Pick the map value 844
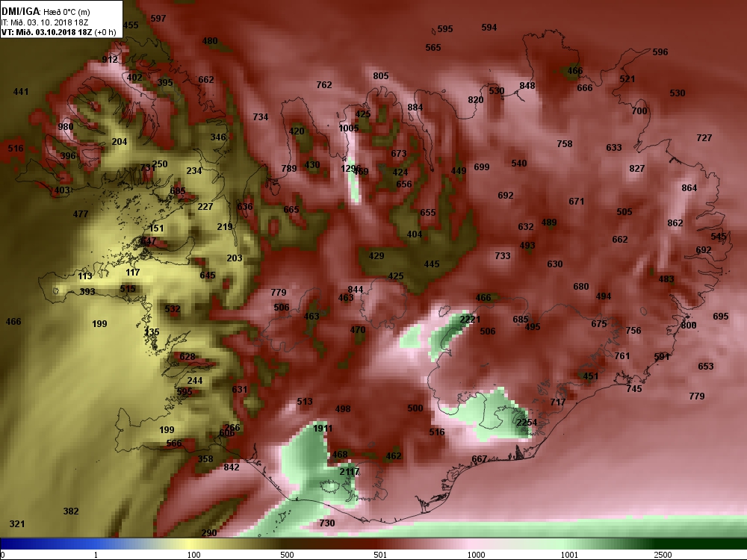Viewport: 747px width, 560px height. [x=356, y=290]
